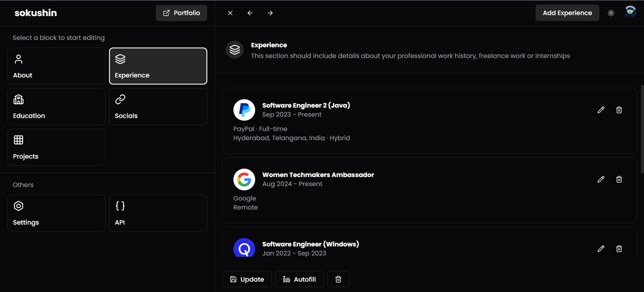Select the Socials block

[x=158, y=107]
